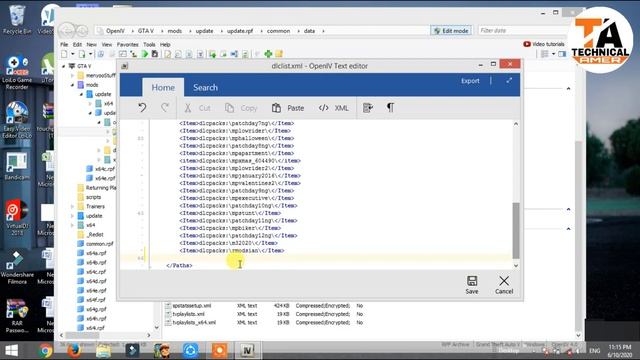This screenshot has width=640, height=360.
Task: Click the closing Paths tag line
Action: coord(179,266)
